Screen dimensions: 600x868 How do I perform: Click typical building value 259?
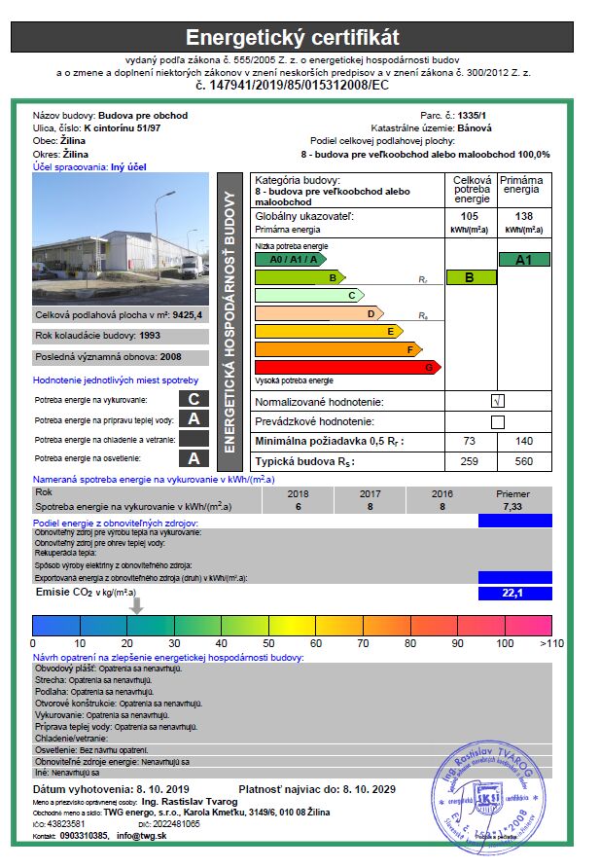click(470, 461)
